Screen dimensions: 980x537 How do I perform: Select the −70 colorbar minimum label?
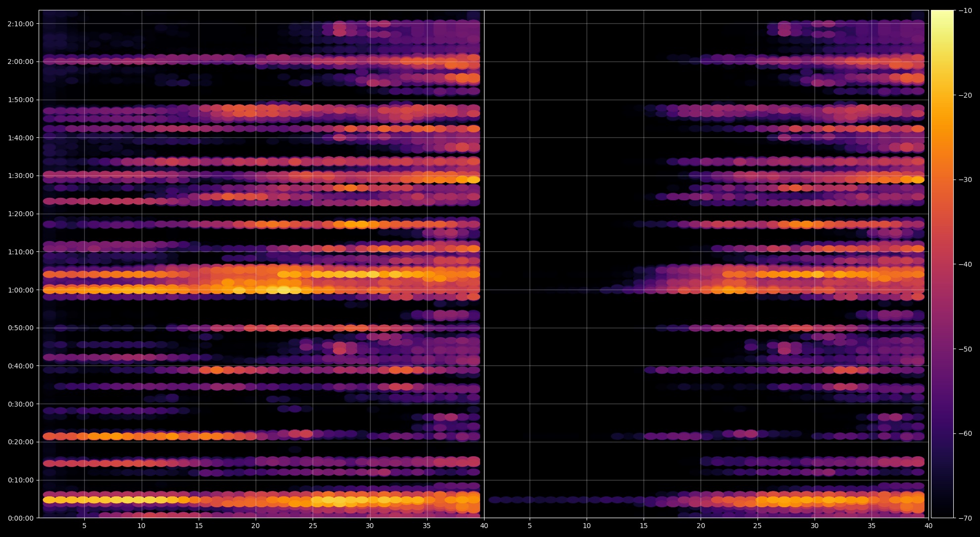tap(965, 518)
